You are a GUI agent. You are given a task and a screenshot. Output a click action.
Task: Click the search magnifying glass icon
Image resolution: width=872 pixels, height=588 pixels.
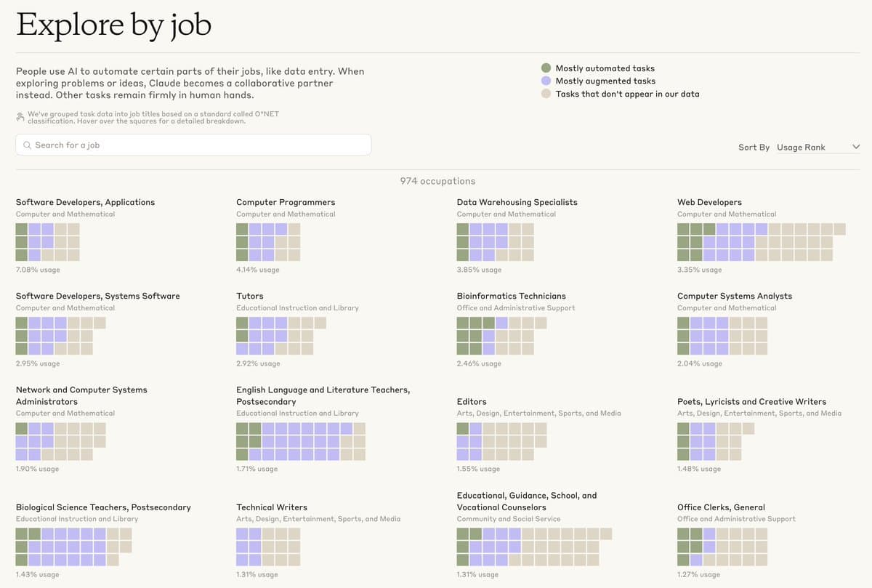pos(27,145)
